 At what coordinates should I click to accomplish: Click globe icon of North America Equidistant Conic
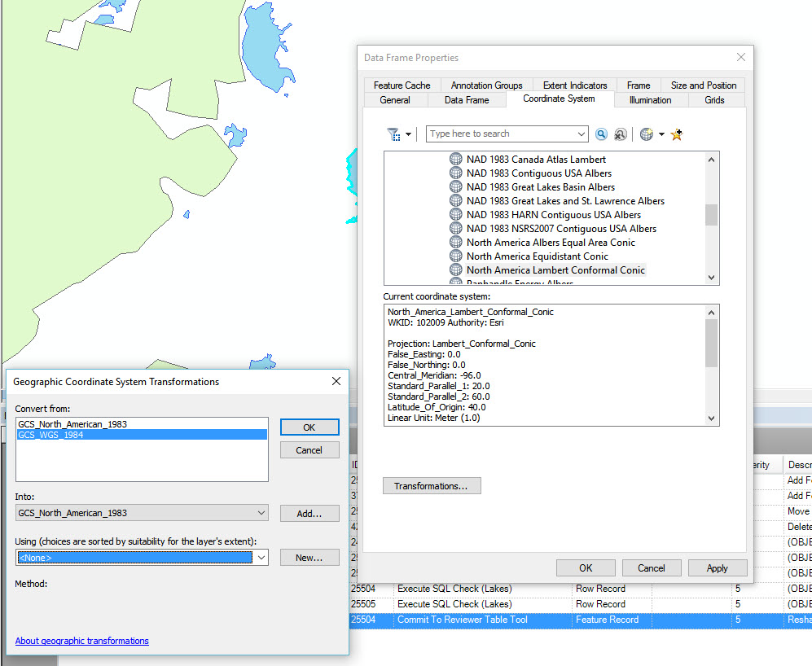[x=456, y=256]
